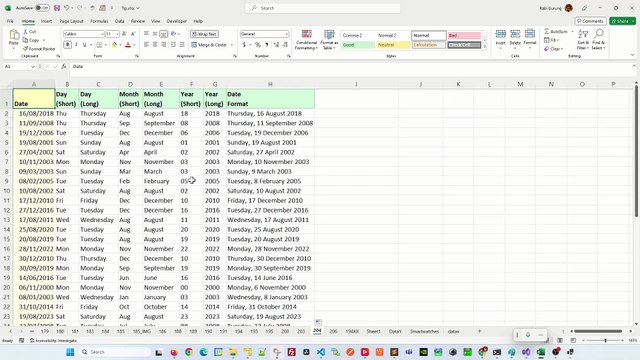This screenshot has width=640, height=360.
Task: Toggle the AutoSave switch
Action: pos(42,8)
